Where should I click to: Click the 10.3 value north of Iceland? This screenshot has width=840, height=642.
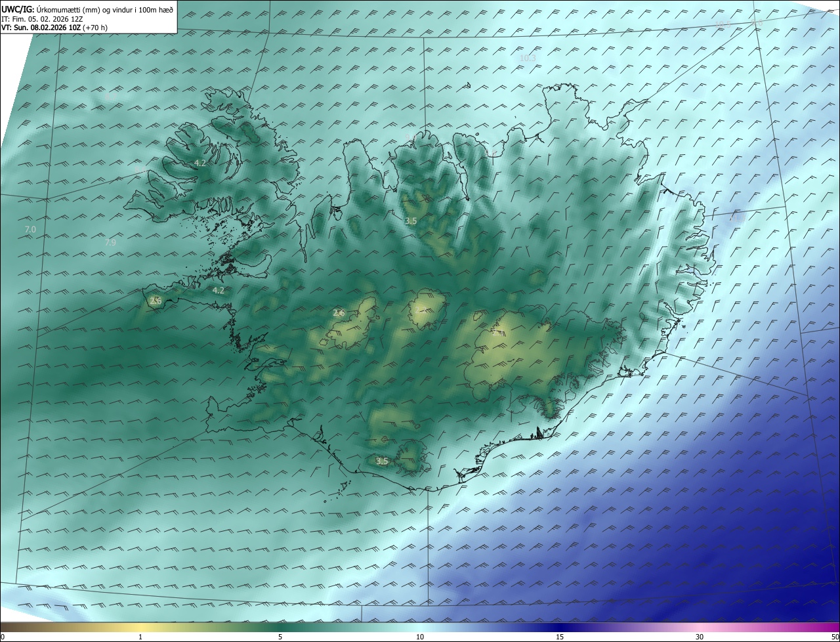point(528,58)
